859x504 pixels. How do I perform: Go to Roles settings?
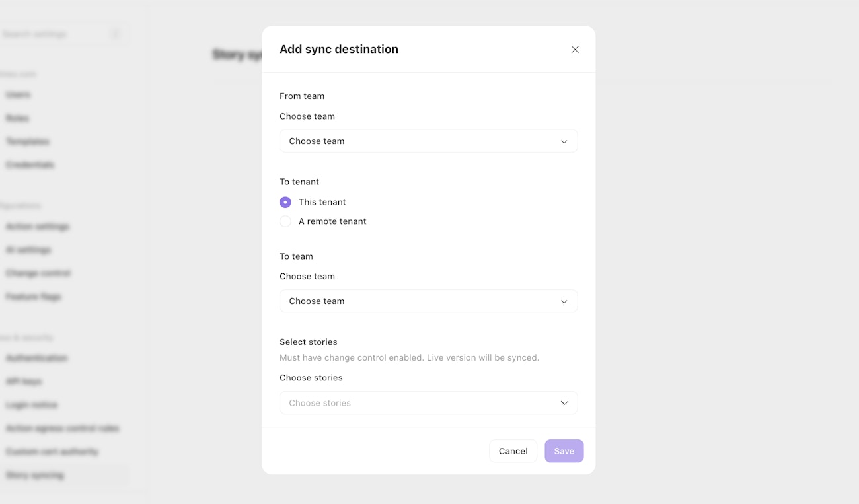point(18,118)
